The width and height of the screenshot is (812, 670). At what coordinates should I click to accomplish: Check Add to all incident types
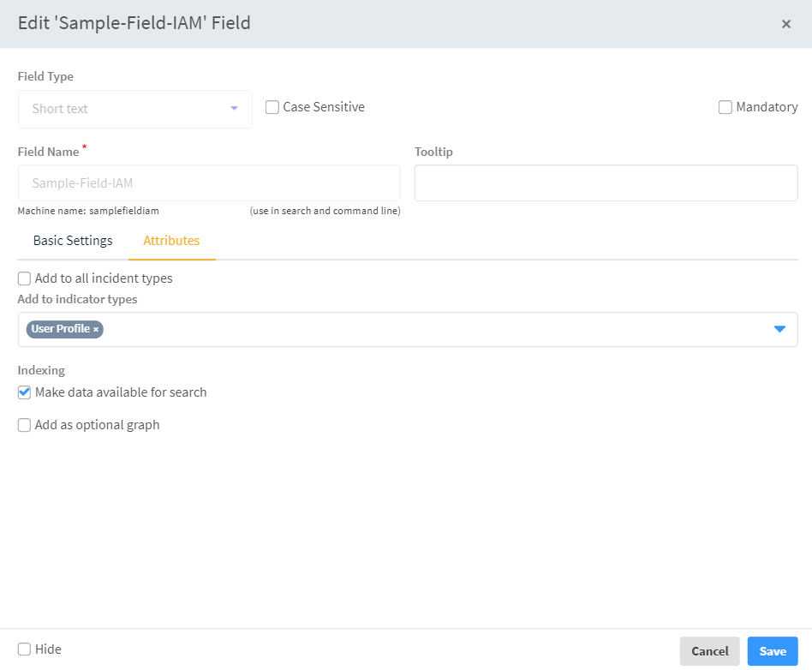24,278
